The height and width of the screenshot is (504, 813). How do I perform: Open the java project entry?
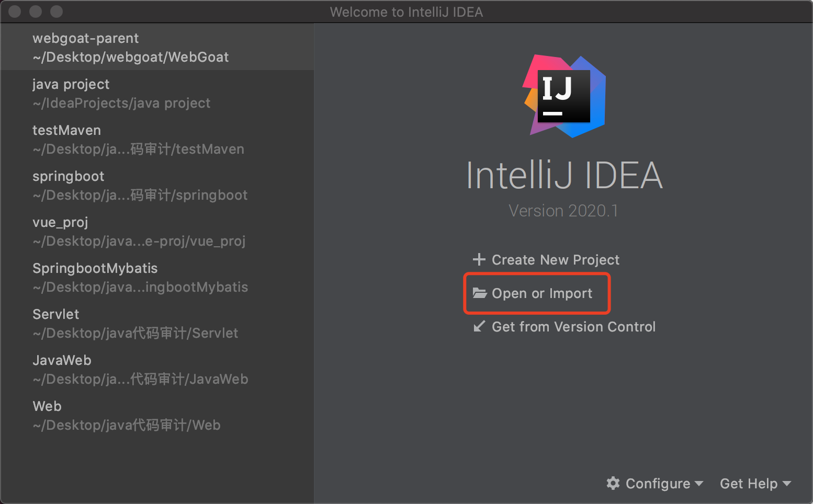pos(121,94)
